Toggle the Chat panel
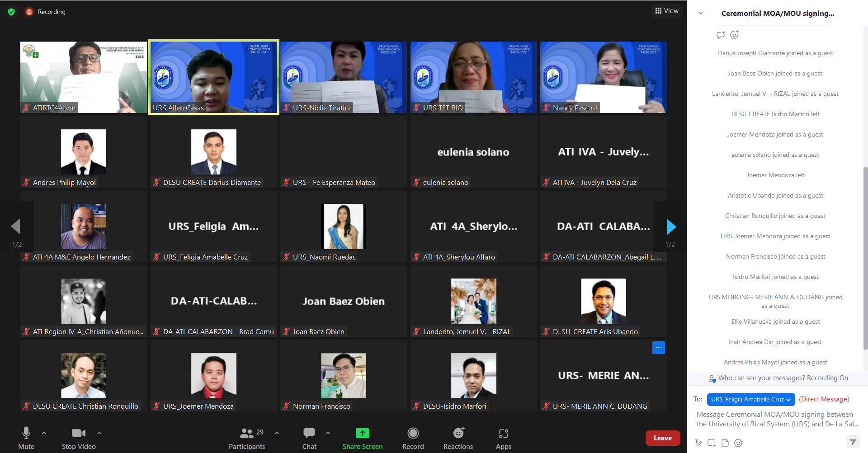This screenshot has width=868, height=453. (309, 438)
